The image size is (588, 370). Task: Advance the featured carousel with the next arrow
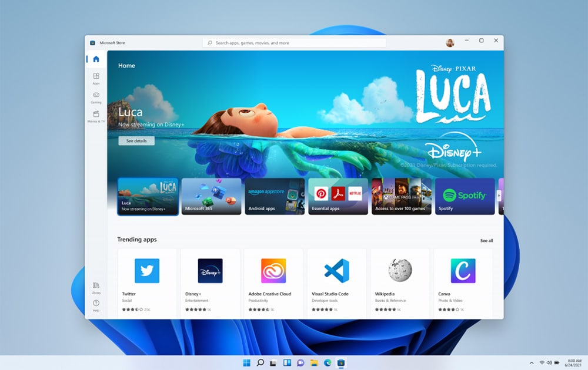point(499,196)
